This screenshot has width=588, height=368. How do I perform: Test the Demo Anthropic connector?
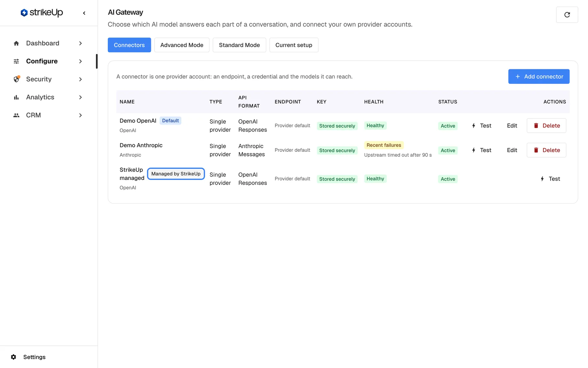[x=482, y=150]
